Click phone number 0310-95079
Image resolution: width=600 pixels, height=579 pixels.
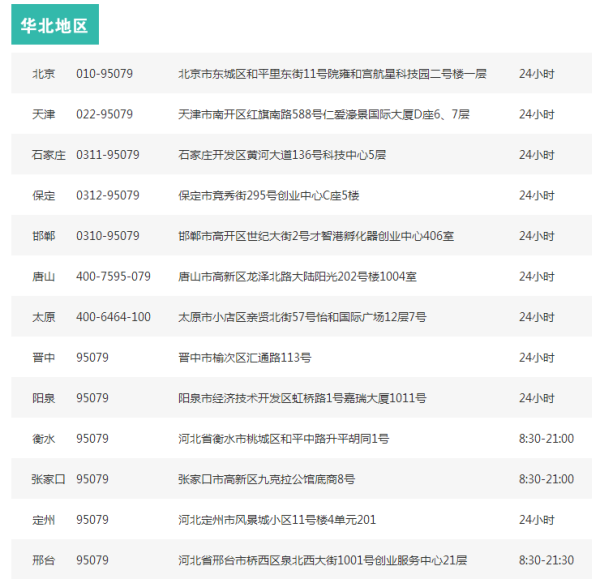pyautogui.click(x=108, y=236)
